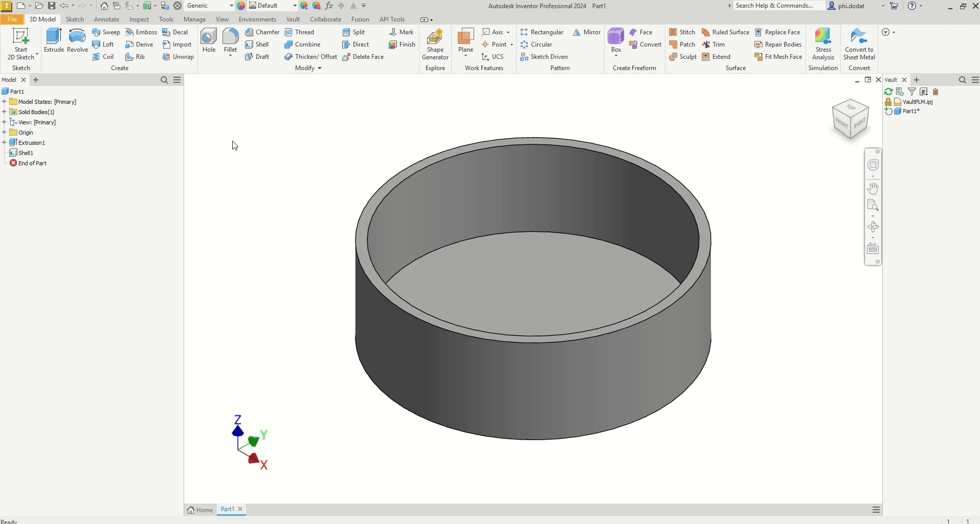This screenshot has height=524, width=980.
Task: Apply the Shell tool
Action: (257, 45)
